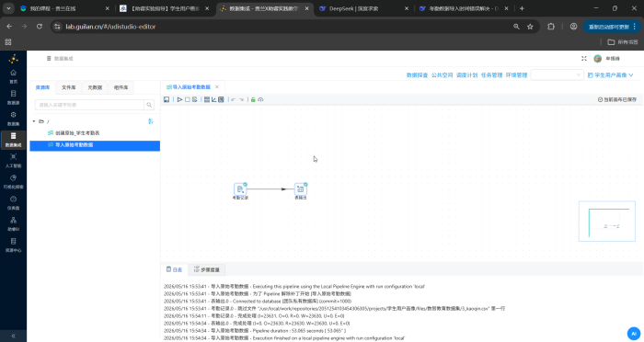644x342 pixels.
Task: Switch to 文件库 tab
Action: (x=69, y=87)
